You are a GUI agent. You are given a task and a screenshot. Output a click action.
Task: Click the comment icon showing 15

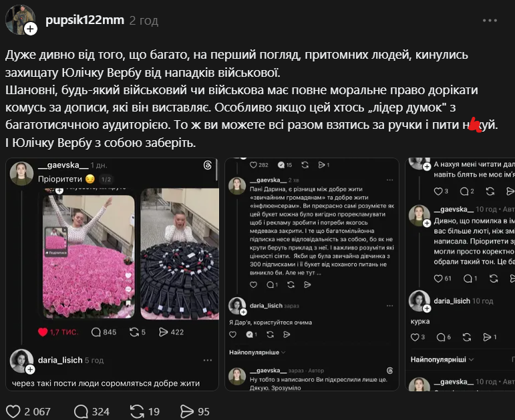281,165
